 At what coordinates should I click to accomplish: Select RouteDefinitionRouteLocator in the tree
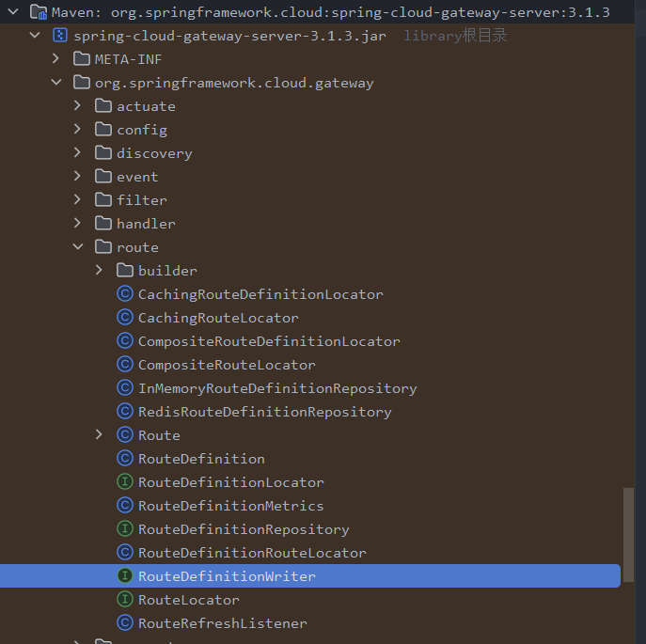click(x=252, y=553)
